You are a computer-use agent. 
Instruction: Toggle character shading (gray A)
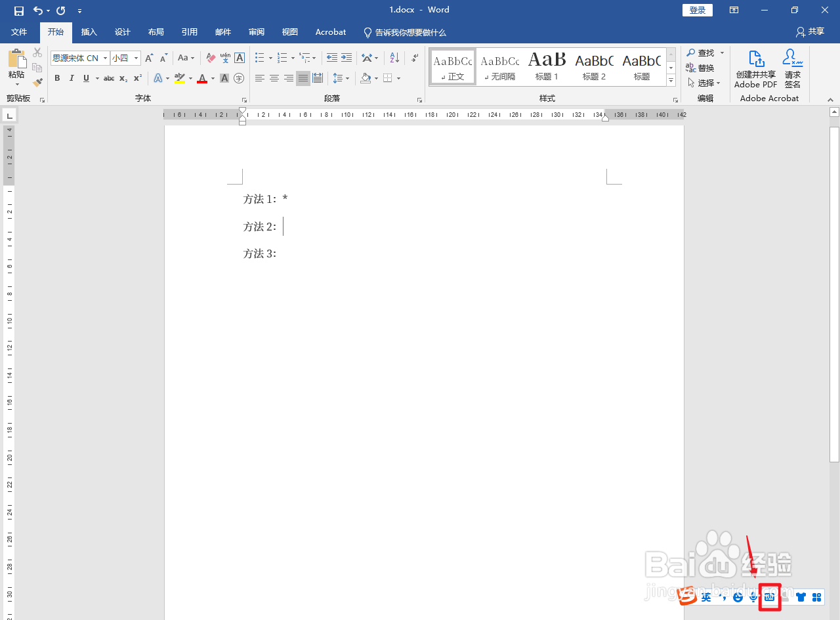pos(224,78)
